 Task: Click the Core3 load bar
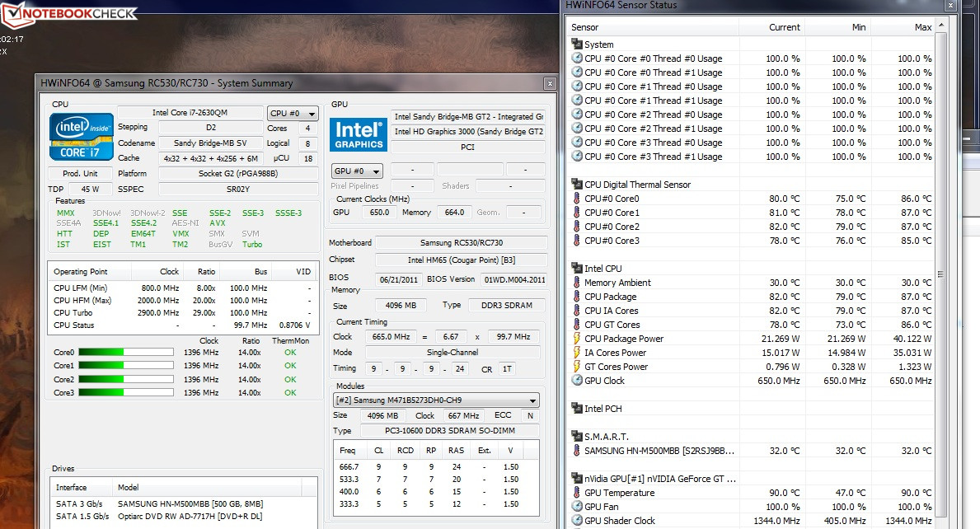(x=125, y=392)
